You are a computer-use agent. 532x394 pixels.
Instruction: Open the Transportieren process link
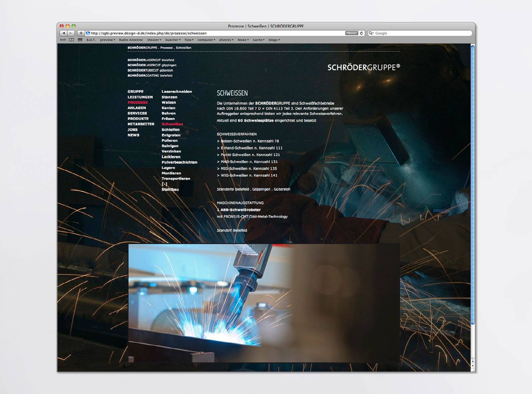point(176,179)
